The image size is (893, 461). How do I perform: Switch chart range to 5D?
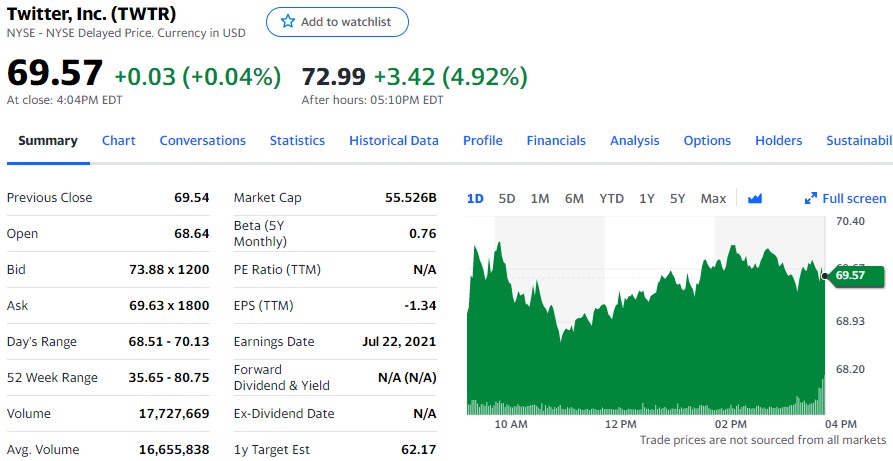[507, 198]
